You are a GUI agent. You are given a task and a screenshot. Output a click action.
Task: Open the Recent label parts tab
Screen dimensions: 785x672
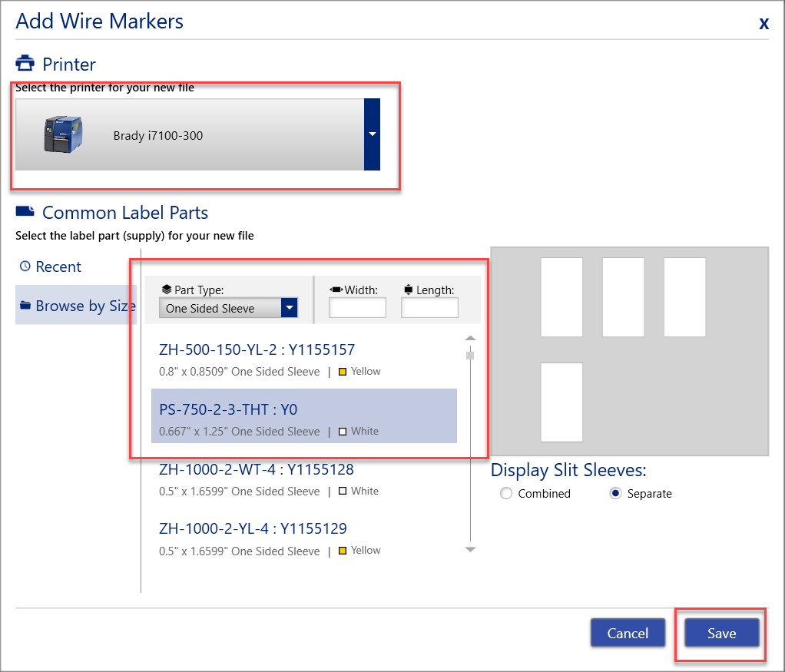pos(58,266)
